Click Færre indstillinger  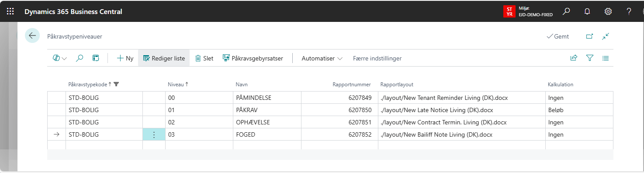(377, 58)
